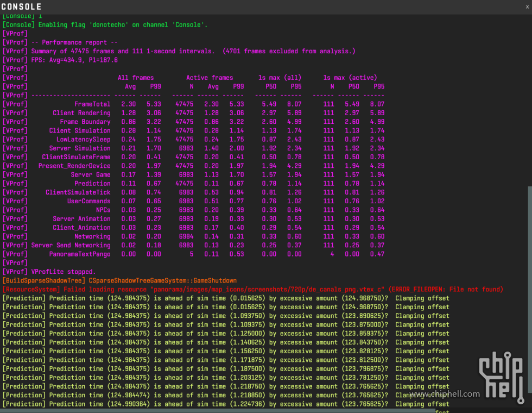Click the 'All frames' column header

[x=136, y=78]
